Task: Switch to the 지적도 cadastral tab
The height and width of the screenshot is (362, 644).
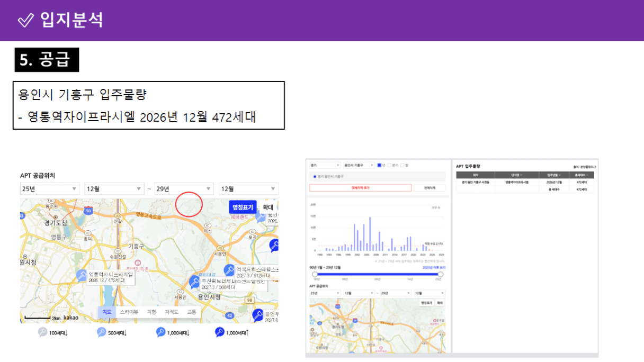Action: (172, 312)
